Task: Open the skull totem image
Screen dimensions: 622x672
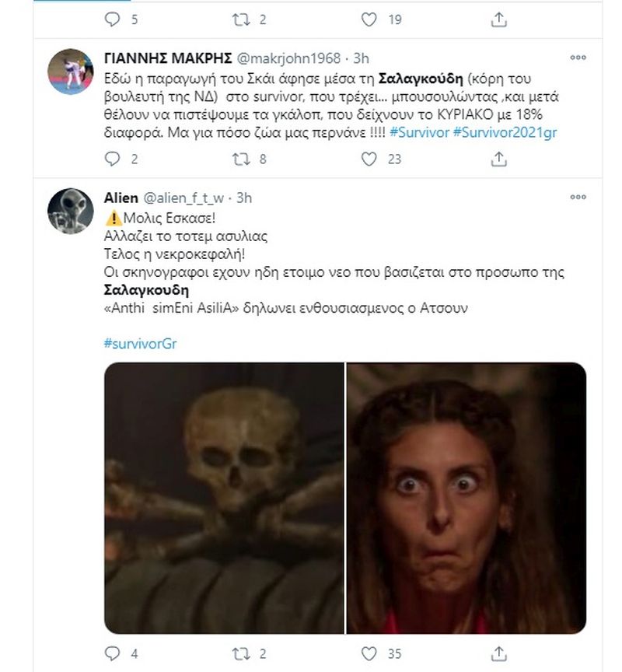Action: point(224,498)
